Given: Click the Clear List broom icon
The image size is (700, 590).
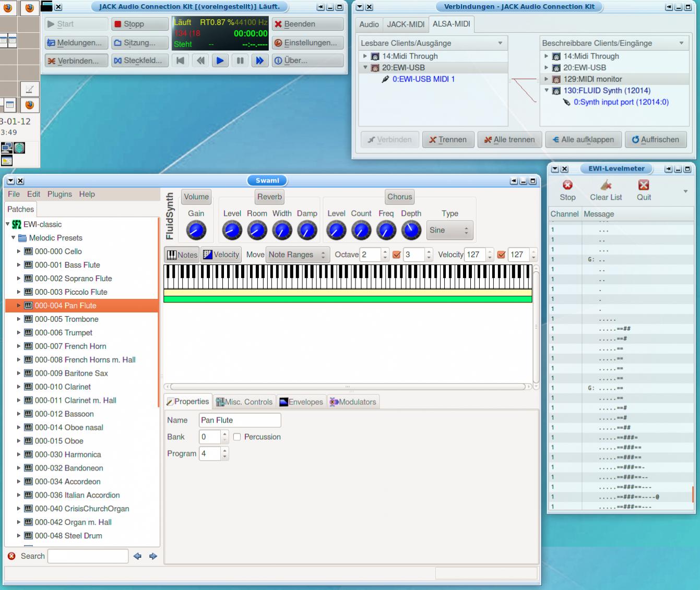Looking at the screenshot, I should click(606, 185).
